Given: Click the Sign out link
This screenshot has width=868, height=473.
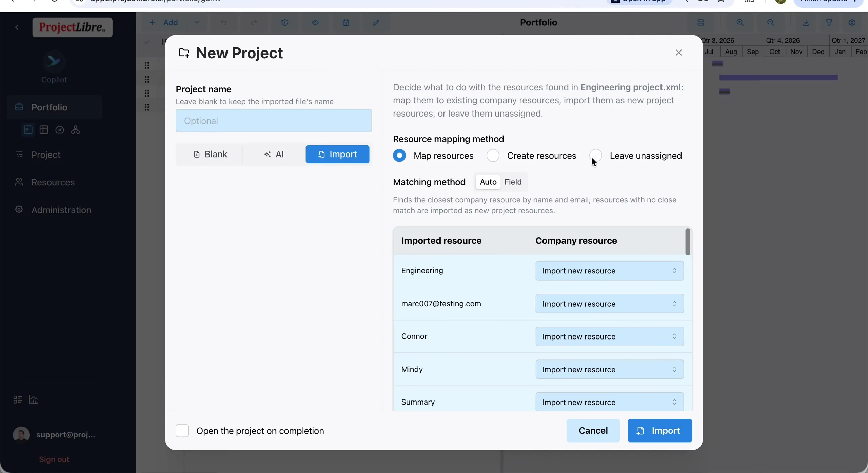Looking at the screenshot, I should (54, 459).
